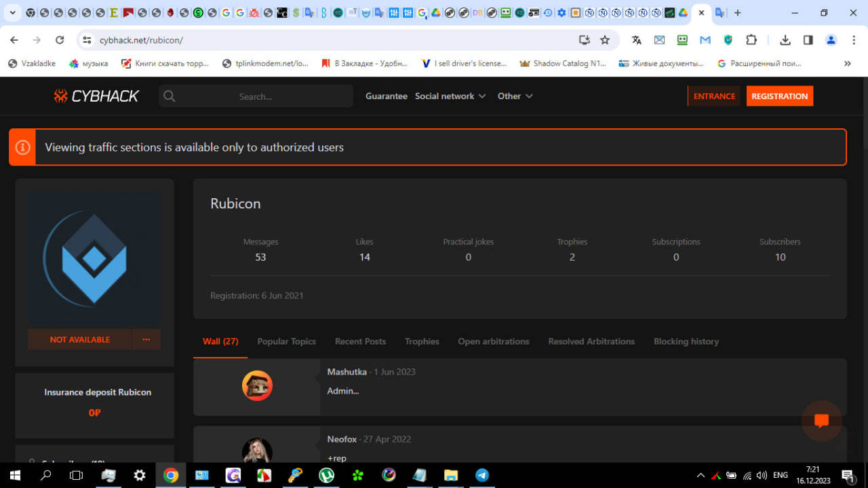Switch to the Wall (27) tab
The height and width of the screenshot is (488, 868).
[220, 341]
